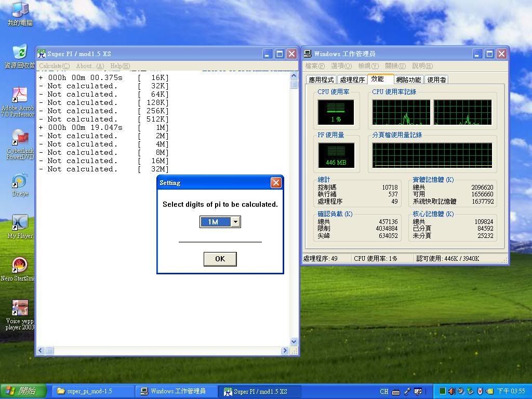Switch to the 應用程式 tab
Screen dimensions: 532x399
coord(321,79)
